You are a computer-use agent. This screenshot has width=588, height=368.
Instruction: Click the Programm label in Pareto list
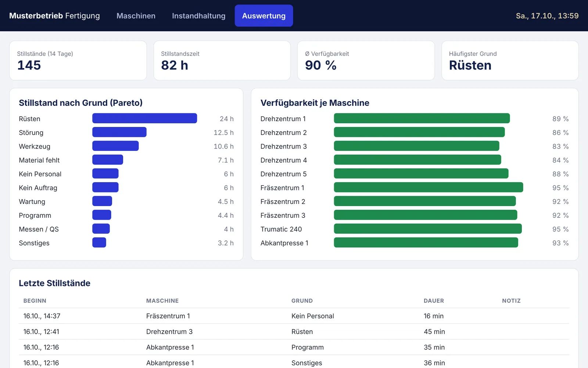[35, 215]
